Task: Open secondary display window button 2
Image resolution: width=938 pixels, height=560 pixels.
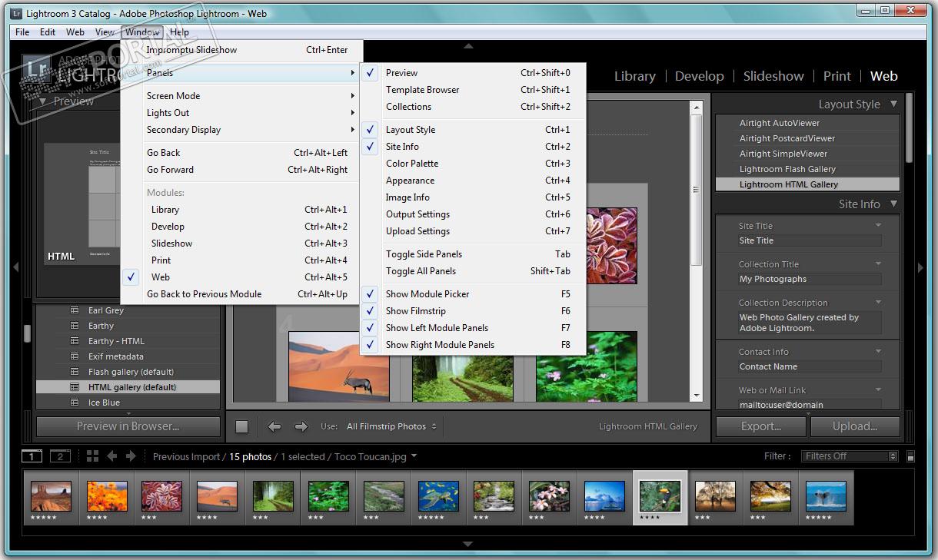Action: 60,456
